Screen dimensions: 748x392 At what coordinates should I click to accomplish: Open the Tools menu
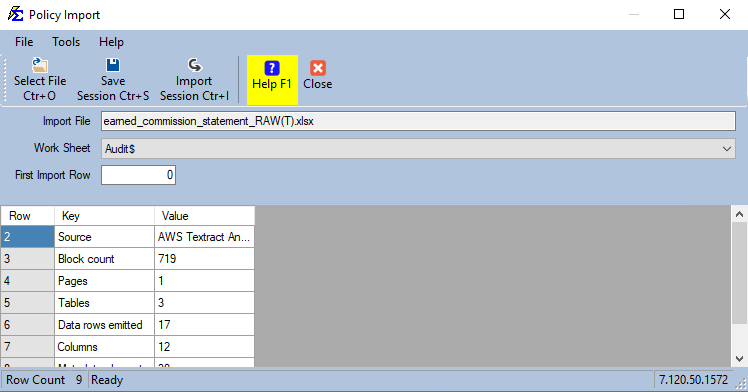[66, 42]
